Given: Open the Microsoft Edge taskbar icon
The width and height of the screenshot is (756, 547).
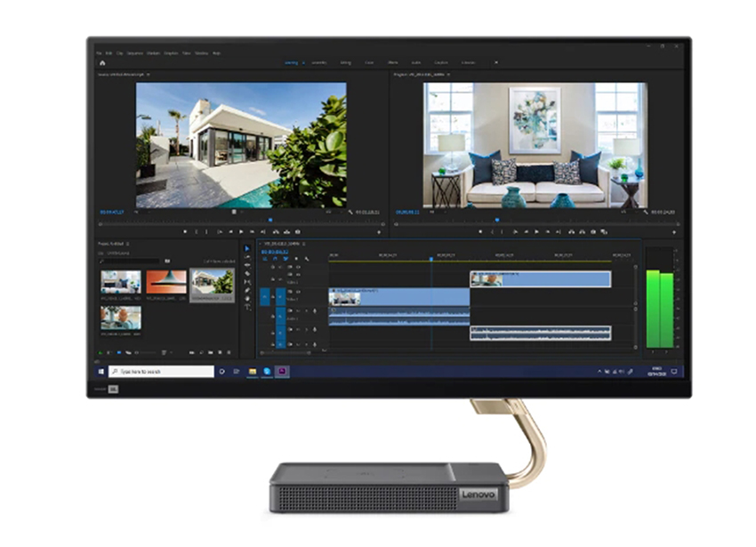Looking at the screenshot, I should click(x=267, y=371).
